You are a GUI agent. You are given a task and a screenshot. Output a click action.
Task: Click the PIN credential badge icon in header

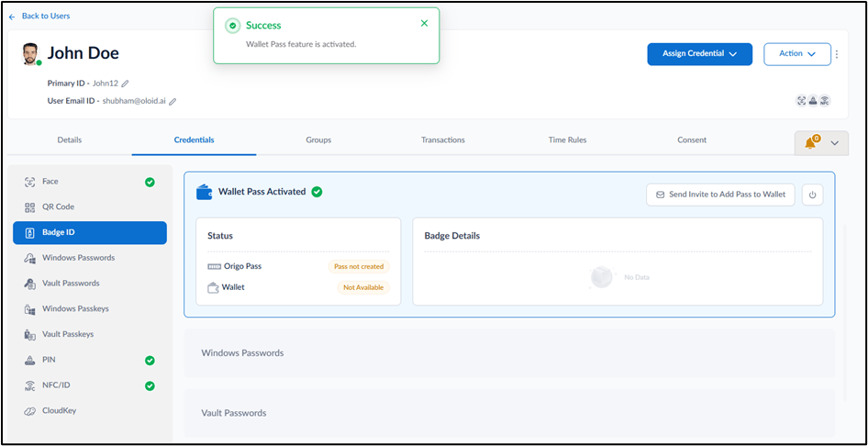(813, 101)
